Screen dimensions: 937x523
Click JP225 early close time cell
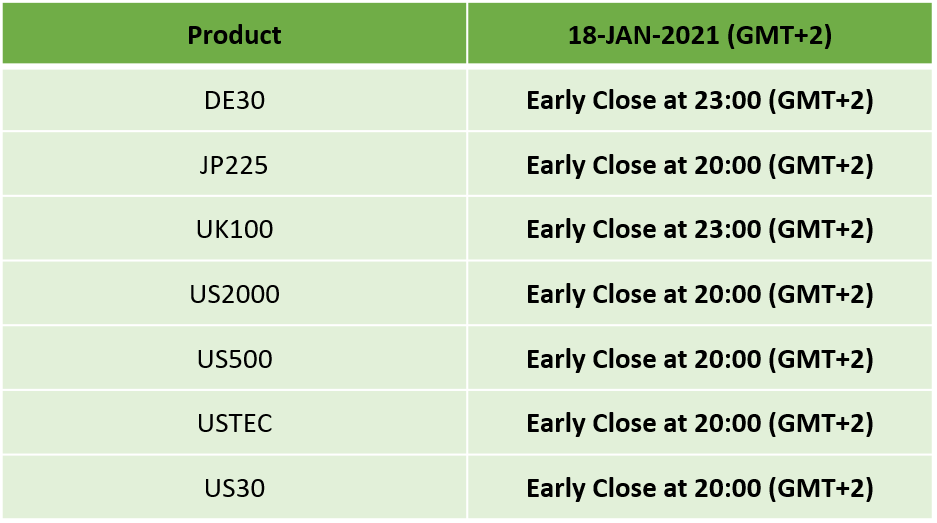(700, 164)
